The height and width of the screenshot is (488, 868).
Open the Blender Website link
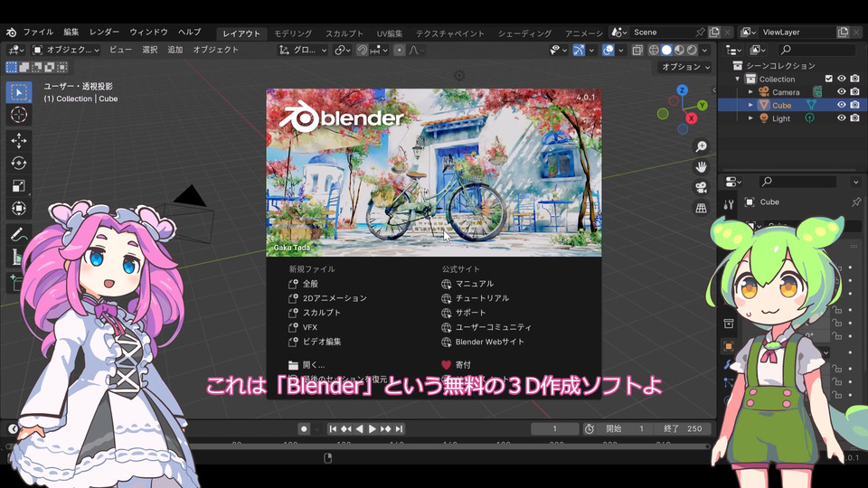tap(489, 342)
